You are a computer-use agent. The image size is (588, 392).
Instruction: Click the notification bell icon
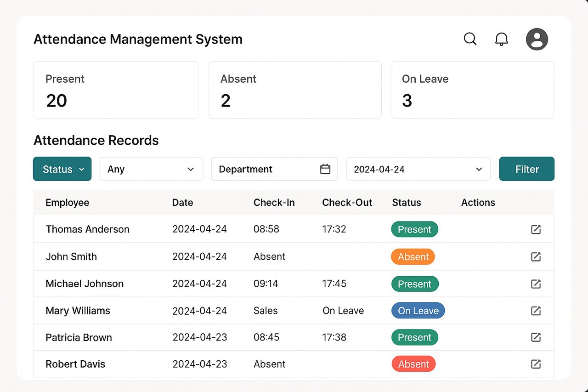point(501,39)
